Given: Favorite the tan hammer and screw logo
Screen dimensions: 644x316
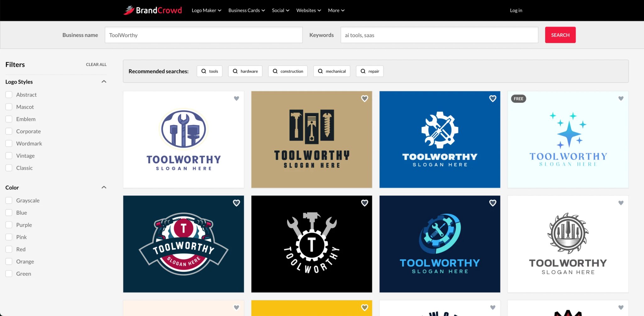Looking at the screenshot, I should (364, 99).
